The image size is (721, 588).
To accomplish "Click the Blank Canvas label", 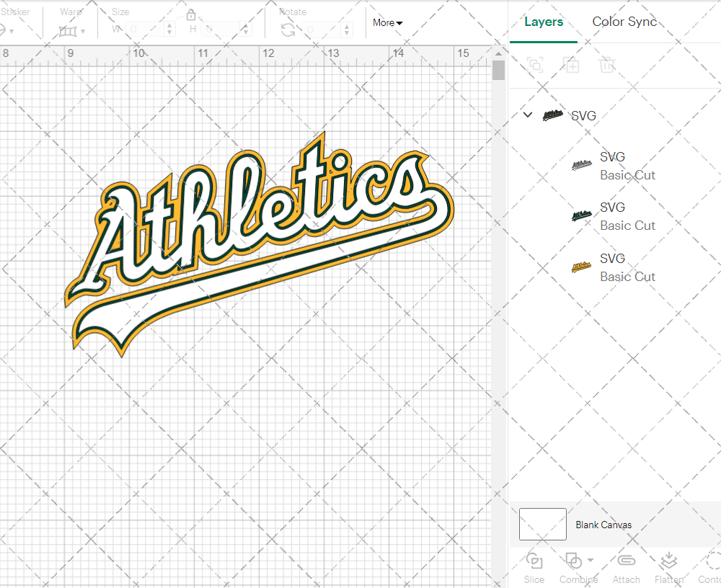I will tap(603, 525).
